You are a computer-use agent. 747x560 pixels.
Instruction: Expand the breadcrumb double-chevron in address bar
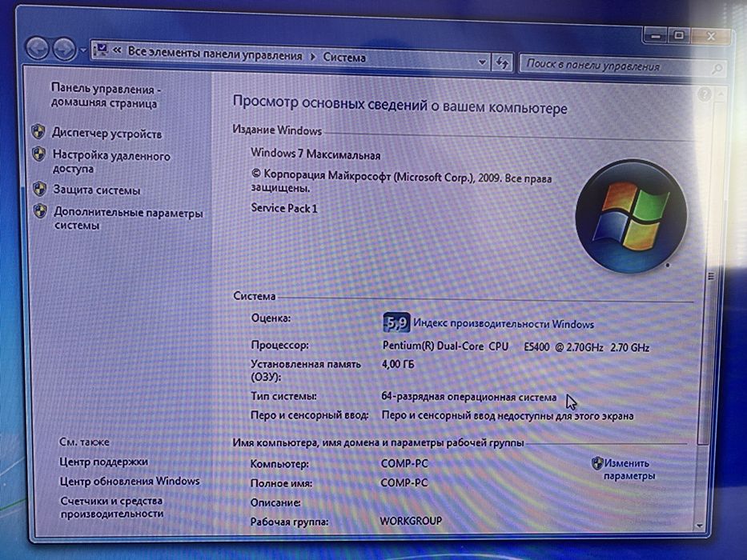pyautogui.click(x=117, y=51)
